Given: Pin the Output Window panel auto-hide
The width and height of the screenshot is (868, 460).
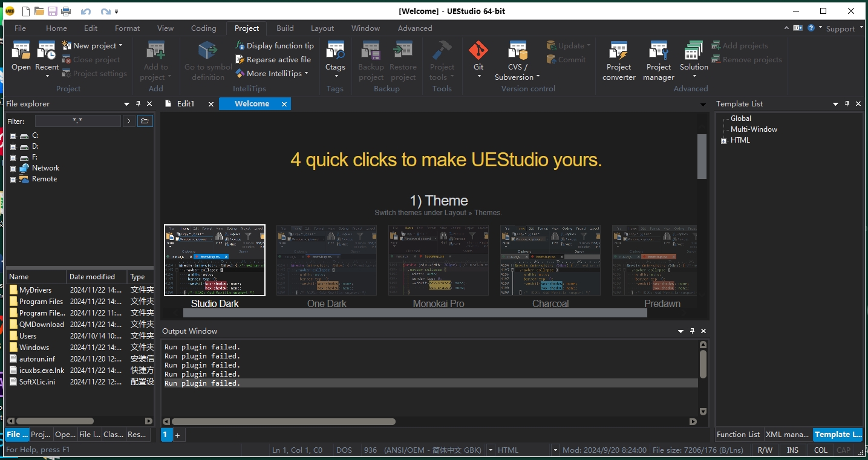Looking at the screenshot, I should coord(692,331).
